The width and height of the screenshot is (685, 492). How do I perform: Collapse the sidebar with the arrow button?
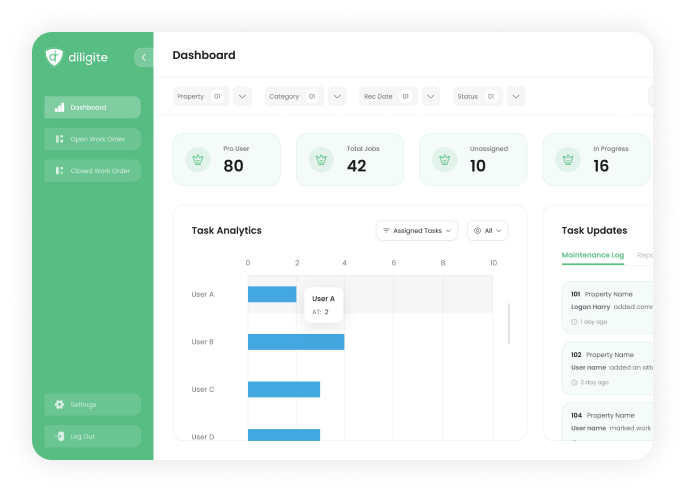[143, 58]
